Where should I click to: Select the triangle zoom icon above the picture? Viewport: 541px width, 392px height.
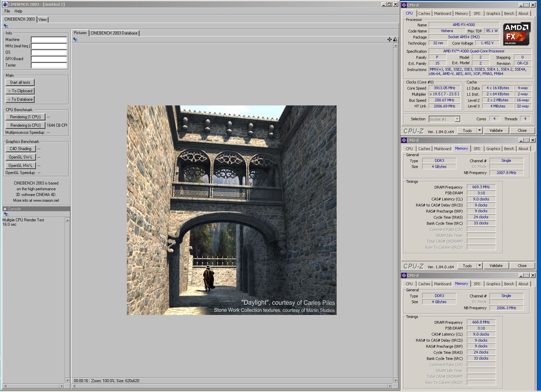pos(395,40)
